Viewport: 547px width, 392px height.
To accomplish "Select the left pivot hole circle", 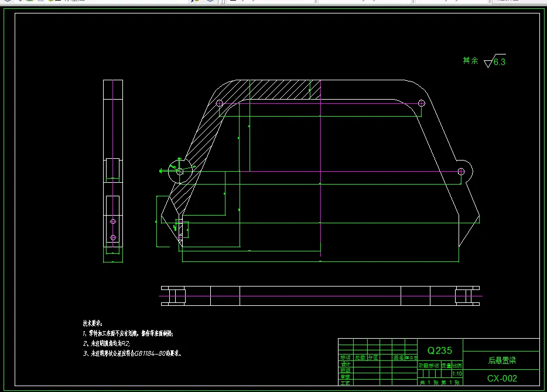I will click(179, 171).
